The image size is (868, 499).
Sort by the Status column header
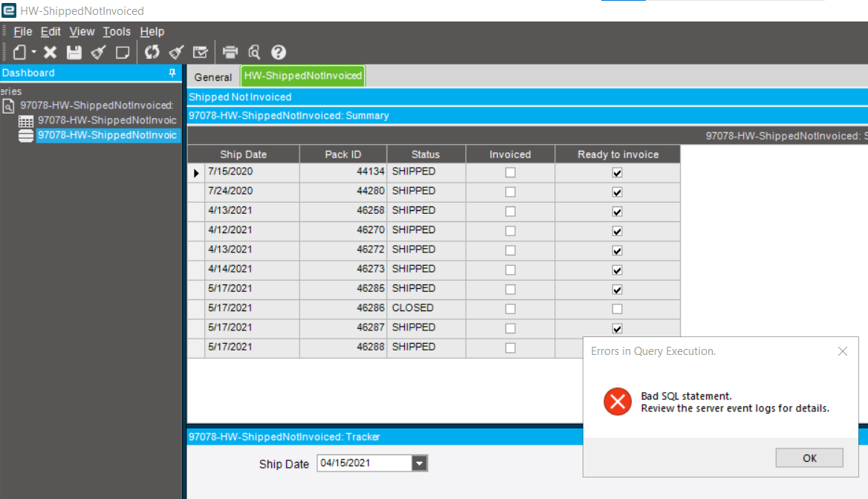(x=426, y=154)
